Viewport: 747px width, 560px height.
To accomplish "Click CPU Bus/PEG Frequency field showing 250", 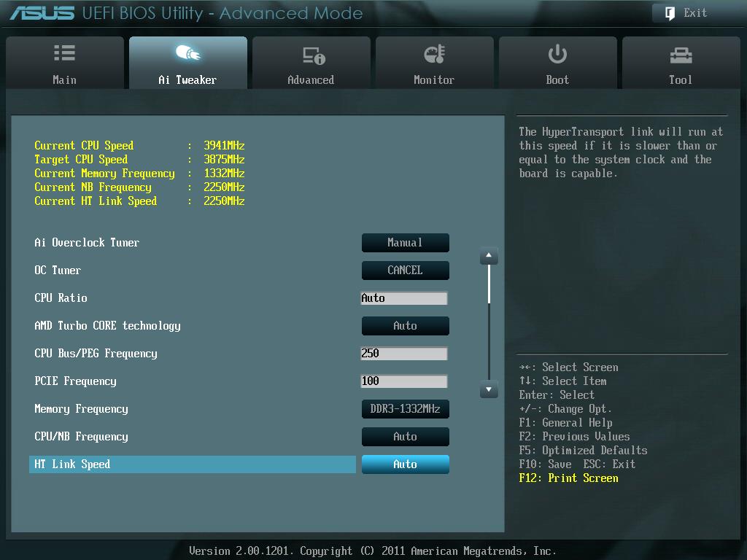I will click(404, 354).
